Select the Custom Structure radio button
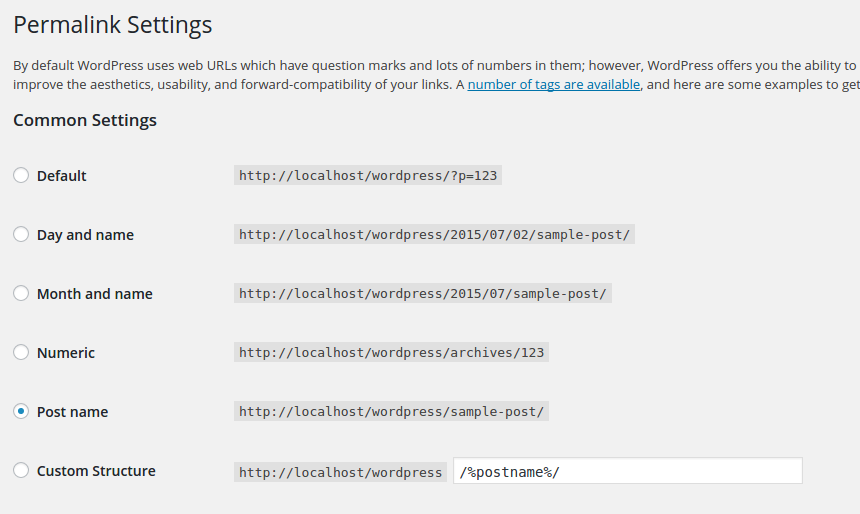 pyautogui.click(x=21, y=470)
